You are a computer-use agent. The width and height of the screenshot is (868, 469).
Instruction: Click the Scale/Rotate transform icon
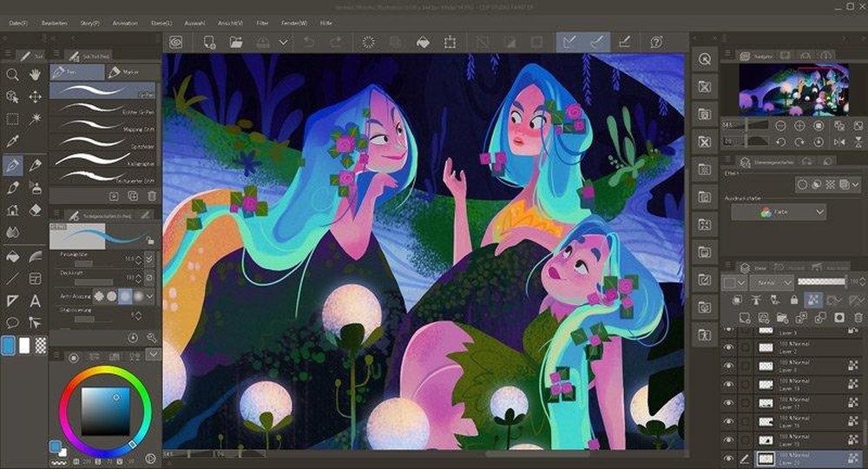click(x=450, y=42)
